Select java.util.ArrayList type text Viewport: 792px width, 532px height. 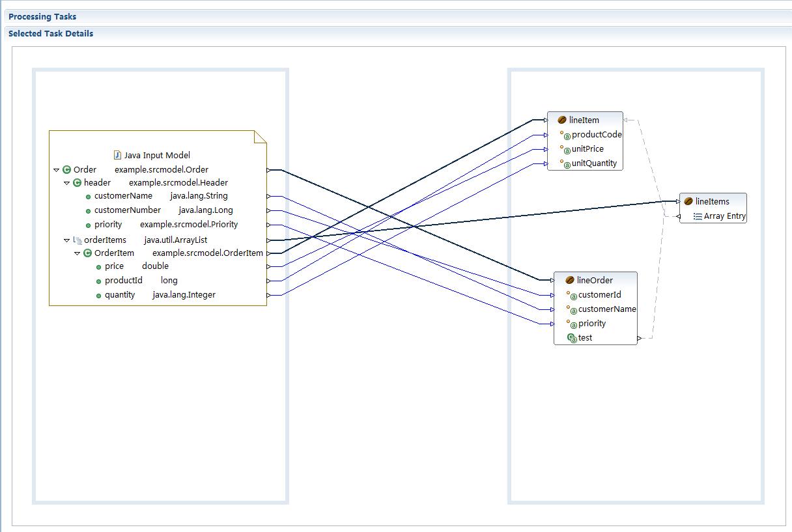(x=176, y=240)
